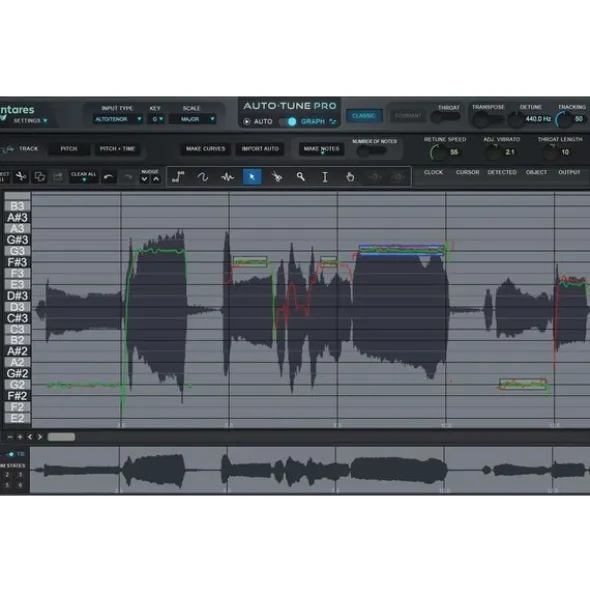This screenshot has height=591, width=590.
Task: Nudge selection down with the down chevron
Action: click(x=144, y=179)
